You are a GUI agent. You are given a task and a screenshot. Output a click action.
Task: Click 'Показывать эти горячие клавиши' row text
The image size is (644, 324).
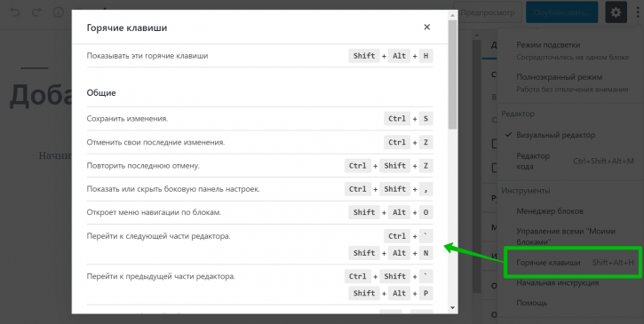[147, 55]
